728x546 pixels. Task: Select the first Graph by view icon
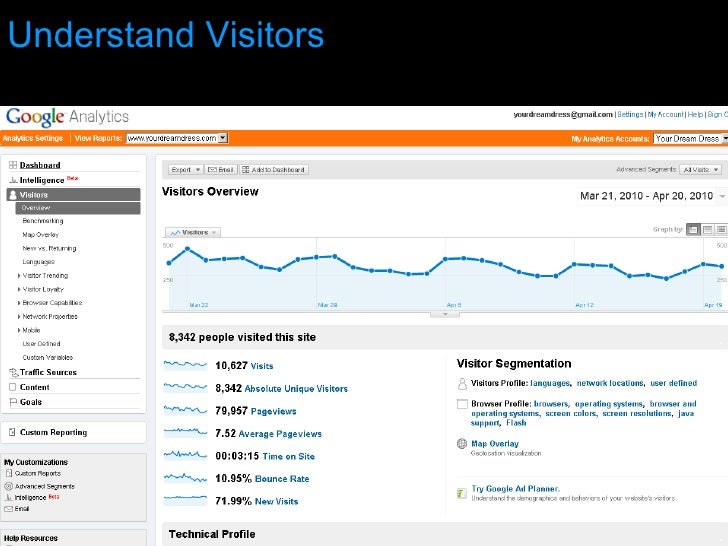click(x=693, y=229)
